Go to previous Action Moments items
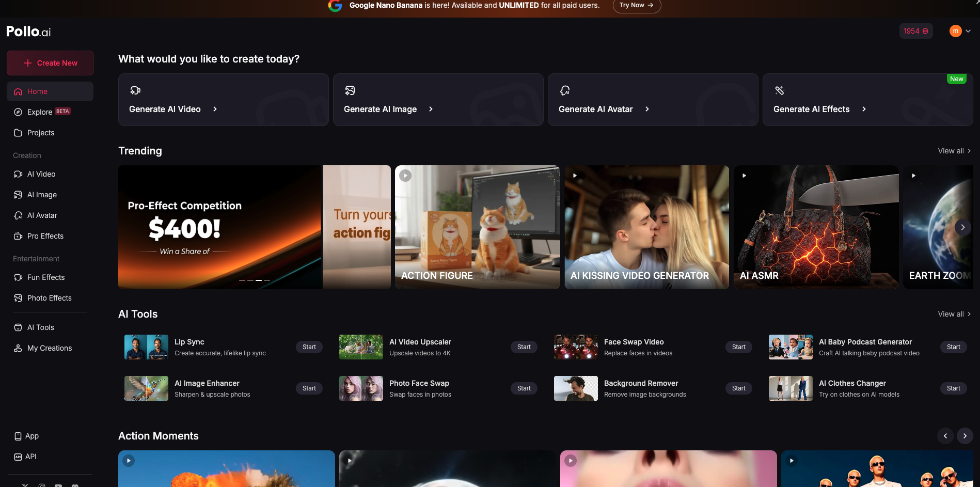Screen dimensions: 980x487 pos(945,436)
